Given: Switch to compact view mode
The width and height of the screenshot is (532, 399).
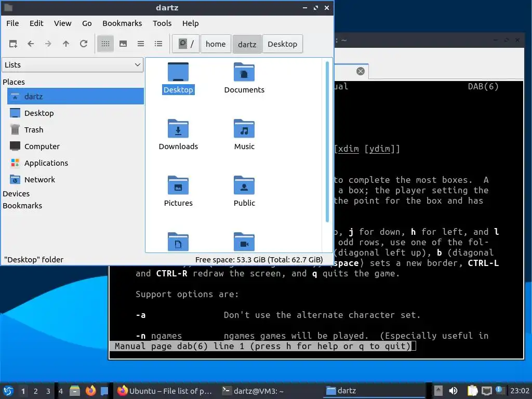Looking at the screenshot, I should 141,44.
